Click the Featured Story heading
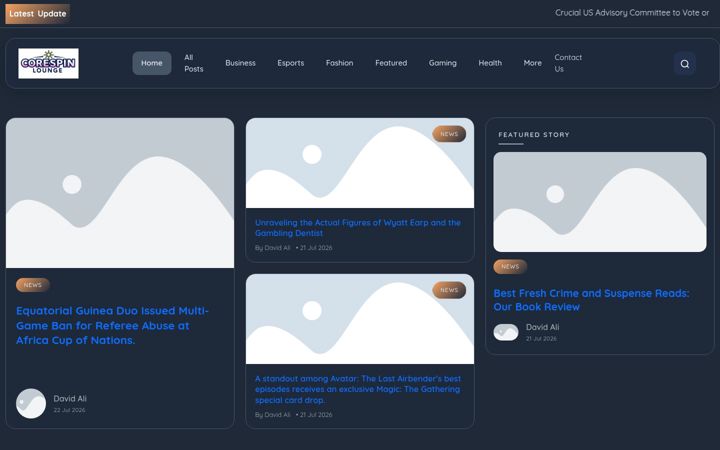This screenshot has height=450, width=720. tap(534, 135)
